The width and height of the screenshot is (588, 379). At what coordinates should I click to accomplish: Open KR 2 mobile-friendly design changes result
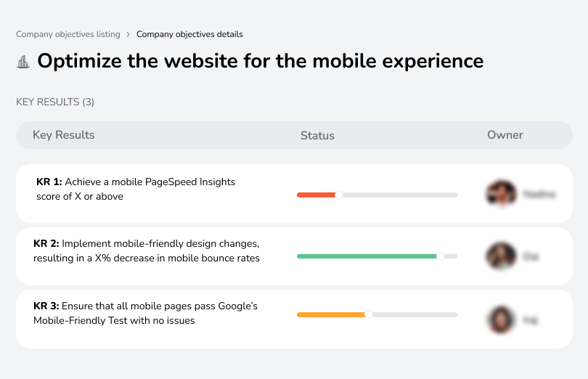(x=147, y=250)
